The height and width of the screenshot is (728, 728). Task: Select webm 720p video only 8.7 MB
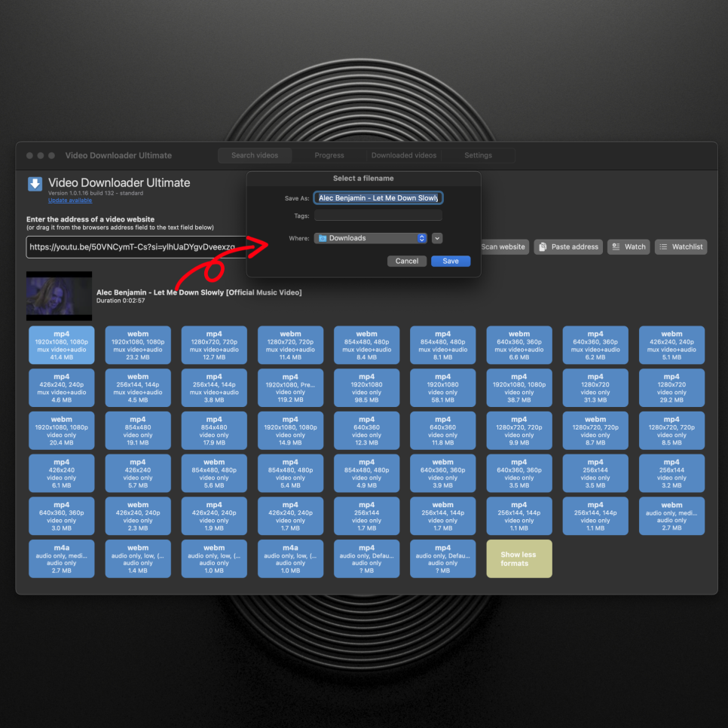click(595, 430)
